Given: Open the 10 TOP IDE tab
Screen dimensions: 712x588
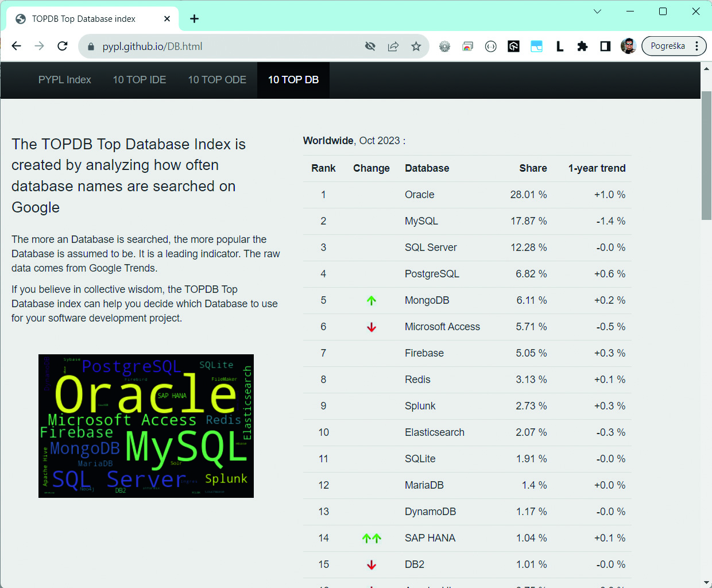Looking at the screenshot, I should click(x=140, y=80).
